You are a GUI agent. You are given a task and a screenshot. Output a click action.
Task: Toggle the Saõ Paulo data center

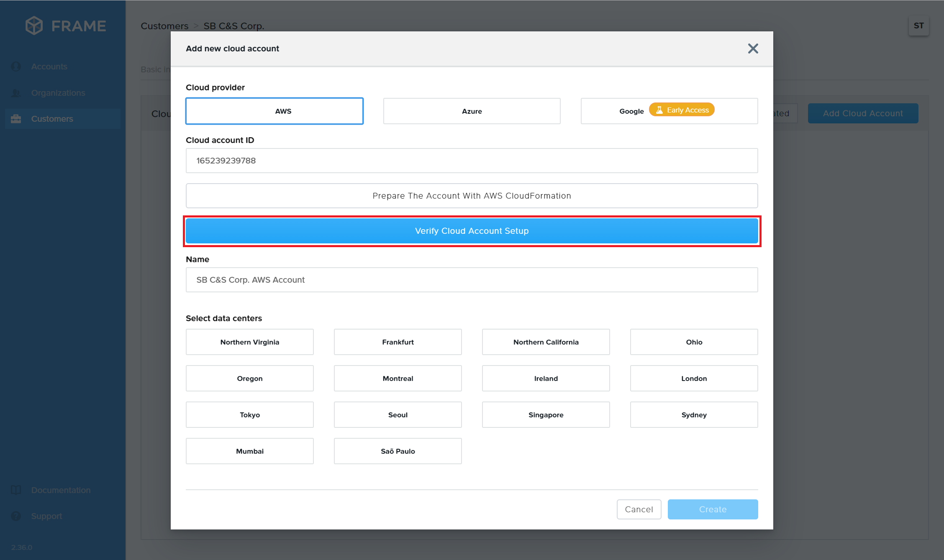coord(398,451)
